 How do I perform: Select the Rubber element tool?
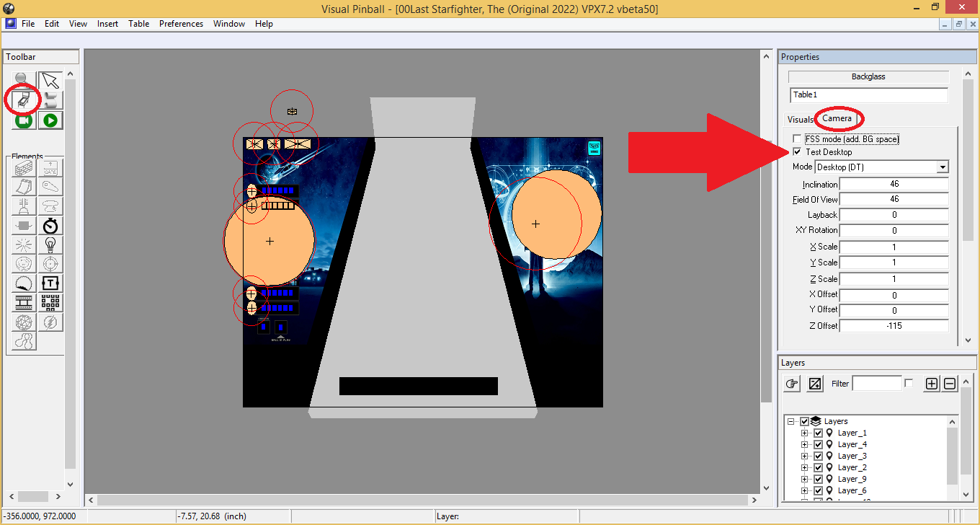(x=24, y=342)
